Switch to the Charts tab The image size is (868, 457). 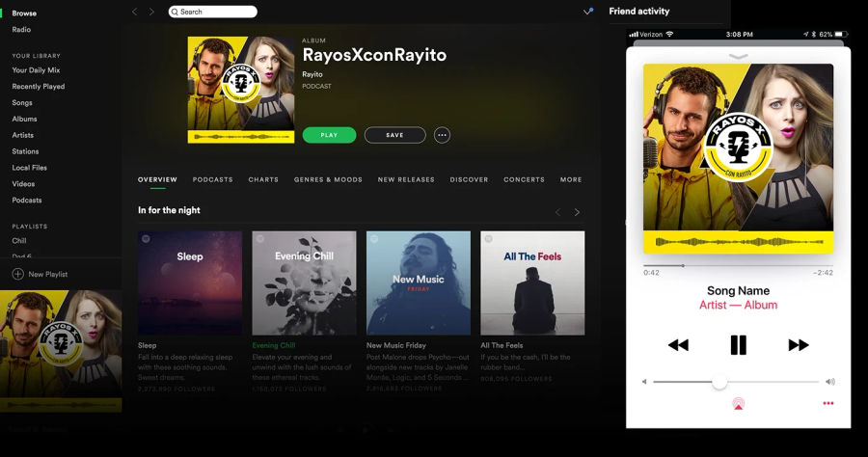click(263, 180)
